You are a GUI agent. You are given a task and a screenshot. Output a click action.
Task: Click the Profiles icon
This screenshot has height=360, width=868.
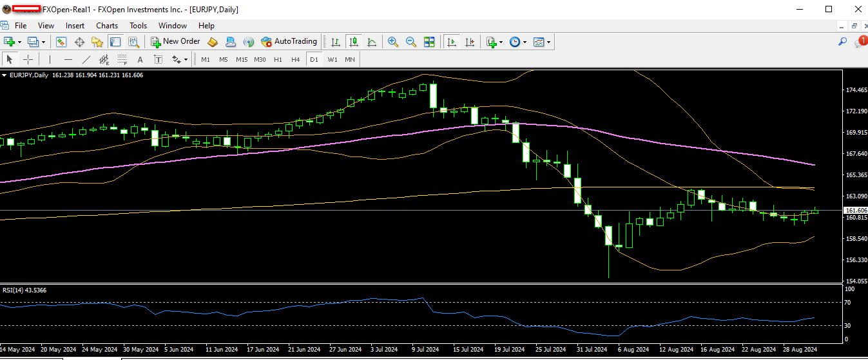pyautogui.click(x=34, y=42)
